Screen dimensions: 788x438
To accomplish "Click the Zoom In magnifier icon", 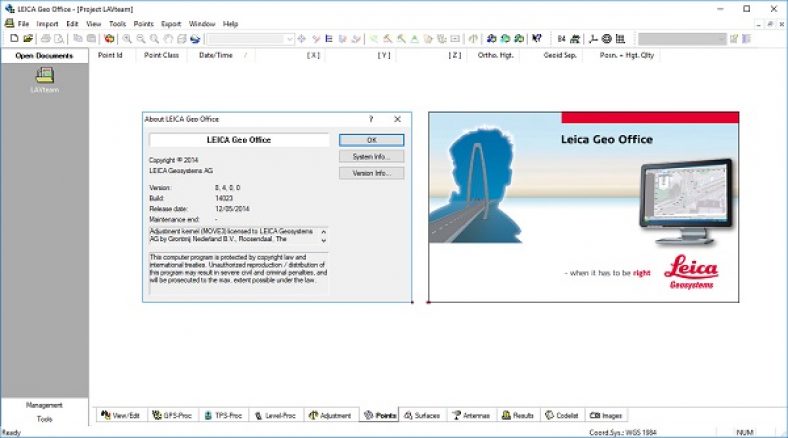I will 128,39.
